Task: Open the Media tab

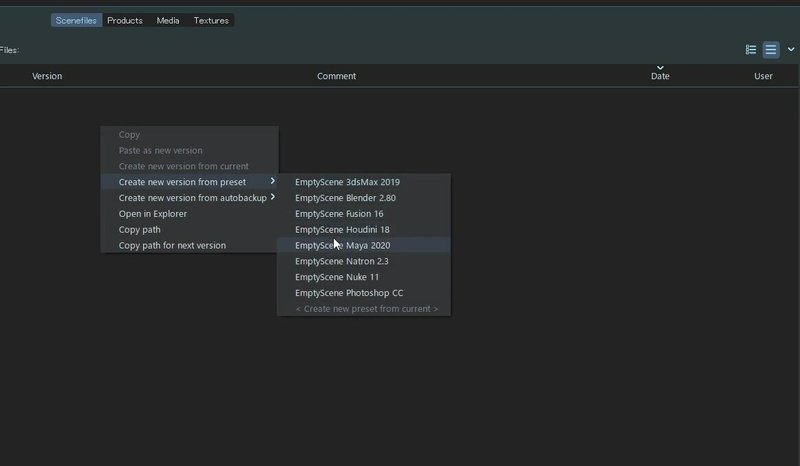Action: pos(168,20)
